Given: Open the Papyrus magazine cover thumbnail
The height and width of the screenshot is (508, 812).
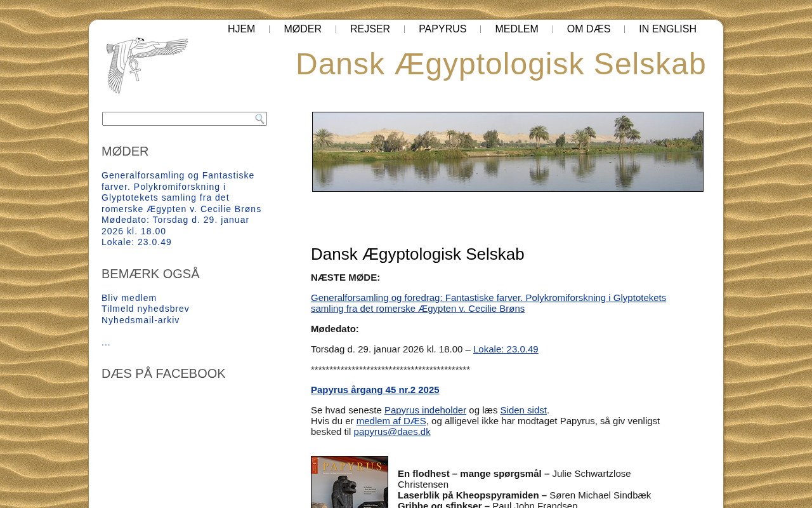Looking at the screenshot, I should point(350,482).
